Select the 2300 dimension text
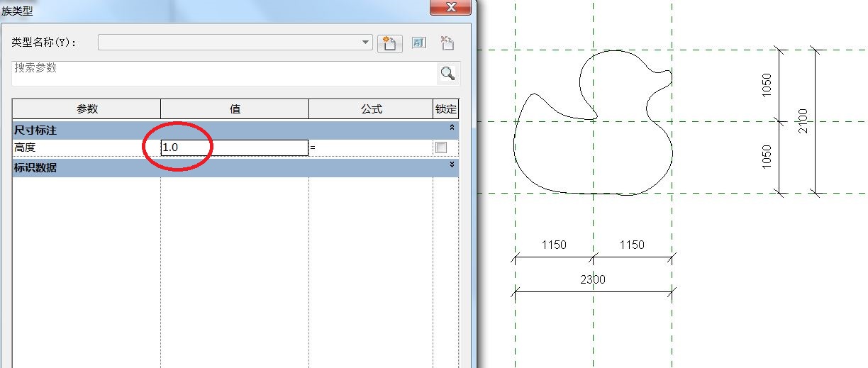Image resolution: width=868 pixels, height=368 pixels. (593, 279)
